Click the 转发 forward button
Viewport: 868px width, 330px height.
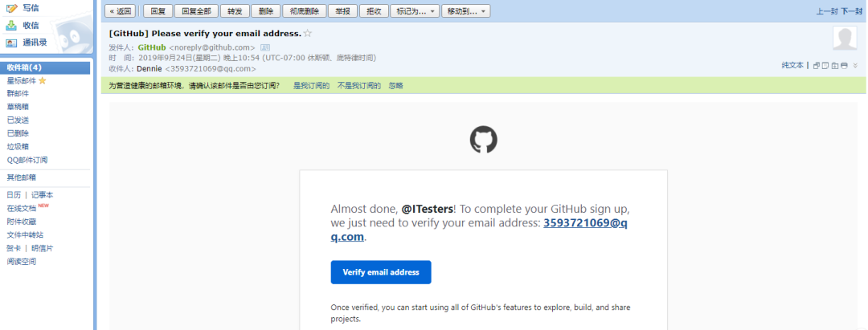[235, 11]
